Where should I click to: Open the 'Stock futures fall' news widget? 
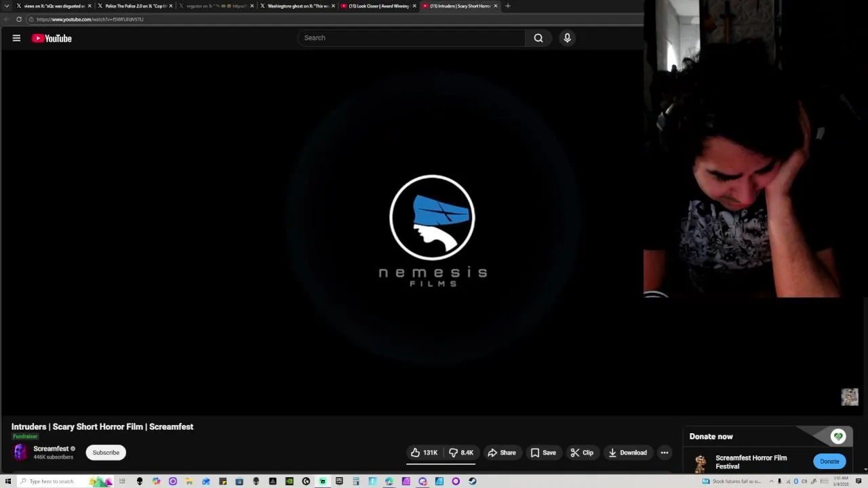coord(732,481)
